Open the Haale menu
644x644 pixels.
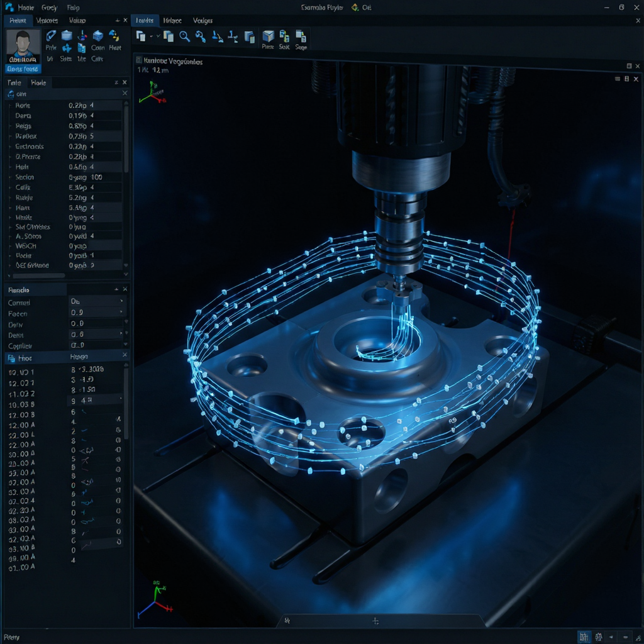(26, 8)
